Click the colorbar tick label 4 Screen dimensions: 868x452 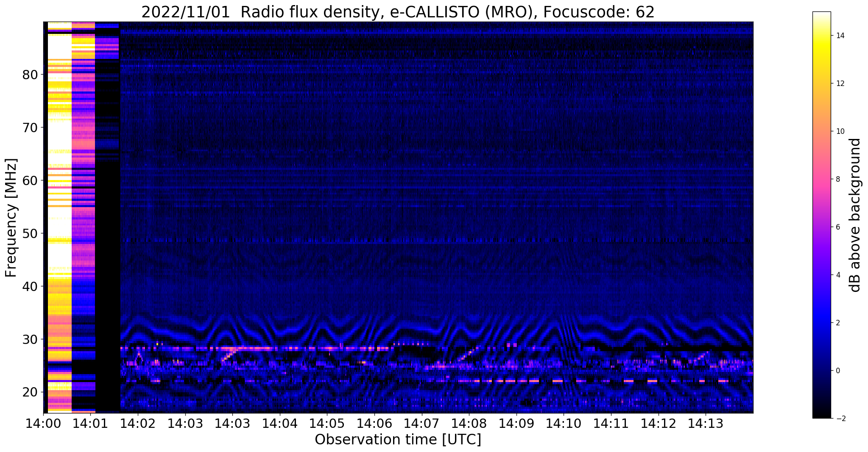(x=837, y=275)
